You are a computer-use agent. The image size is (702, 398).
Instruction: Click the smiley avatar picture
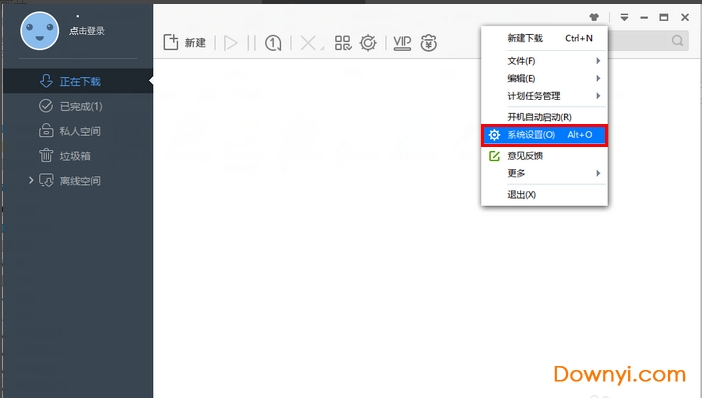39,30
